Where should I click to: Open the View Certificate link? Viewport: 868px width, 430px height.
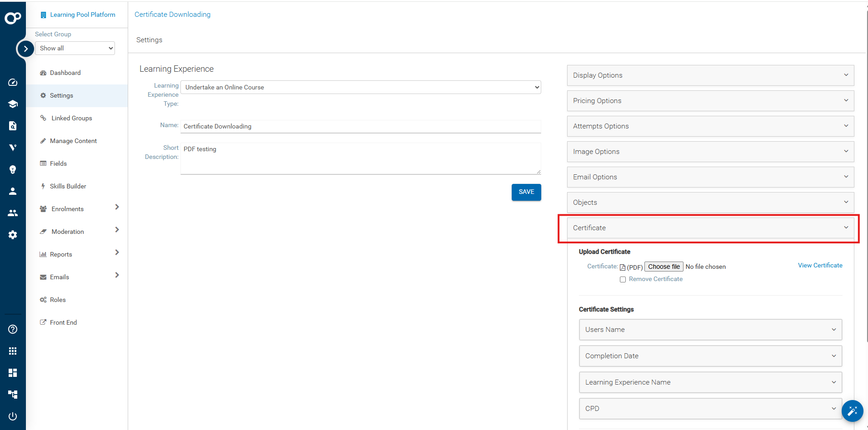820,265
